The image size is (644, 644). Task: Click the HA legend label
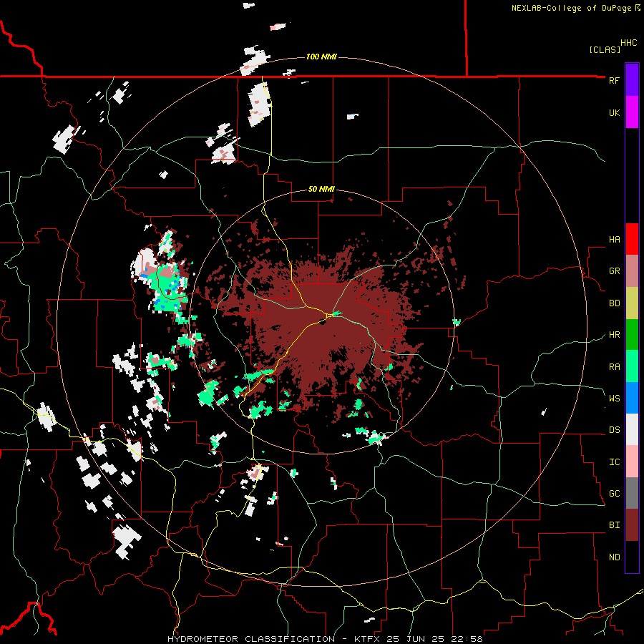614,240
